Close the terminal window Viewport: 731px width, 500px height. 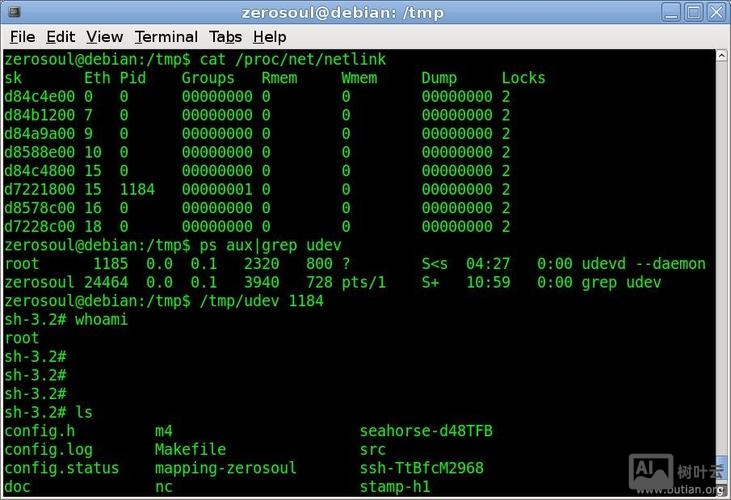716,12
